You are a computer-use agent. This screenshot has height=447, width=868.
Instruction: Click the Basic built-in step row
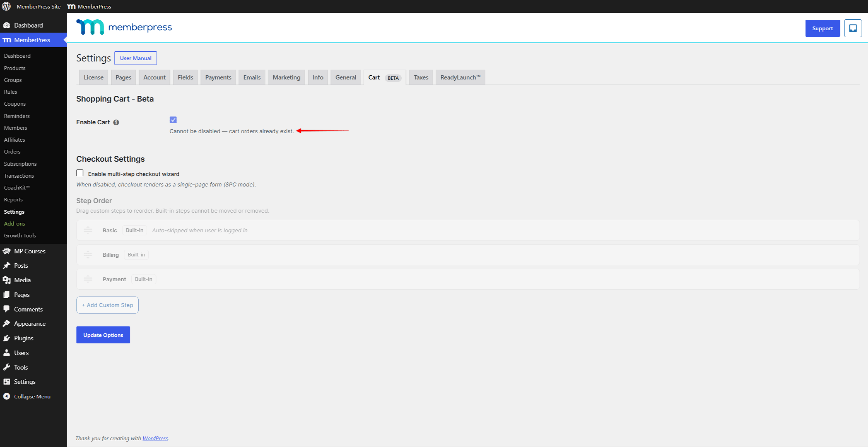[468, 230]
